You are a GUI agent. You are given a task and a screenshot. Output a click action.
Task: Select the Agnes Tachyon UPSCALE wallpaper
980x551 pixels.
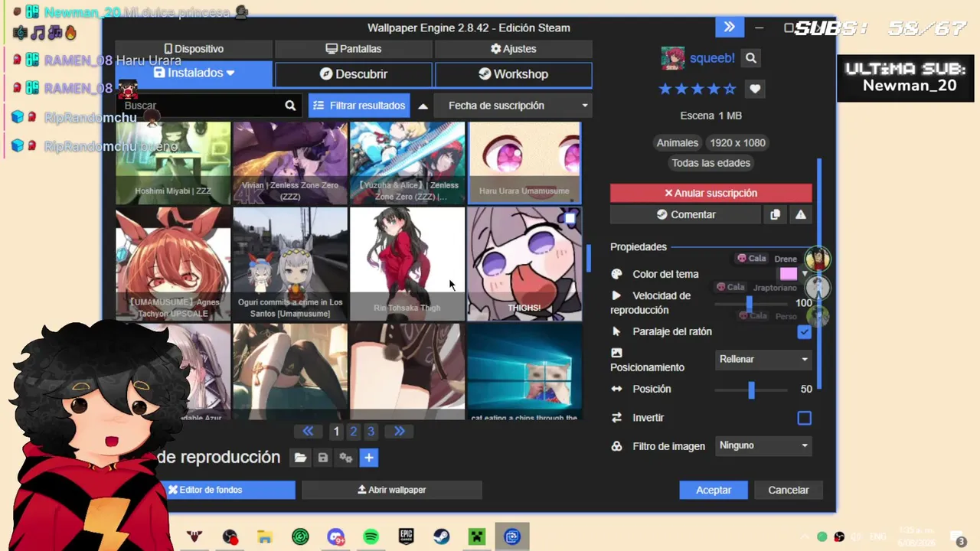[173, 264]
